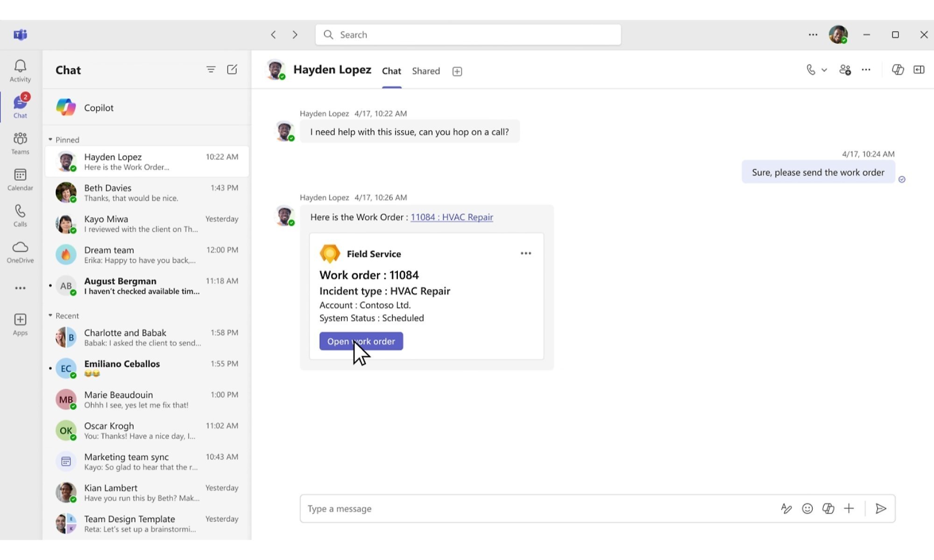Open Kian Lambert chat

click(x=147, y=492)
